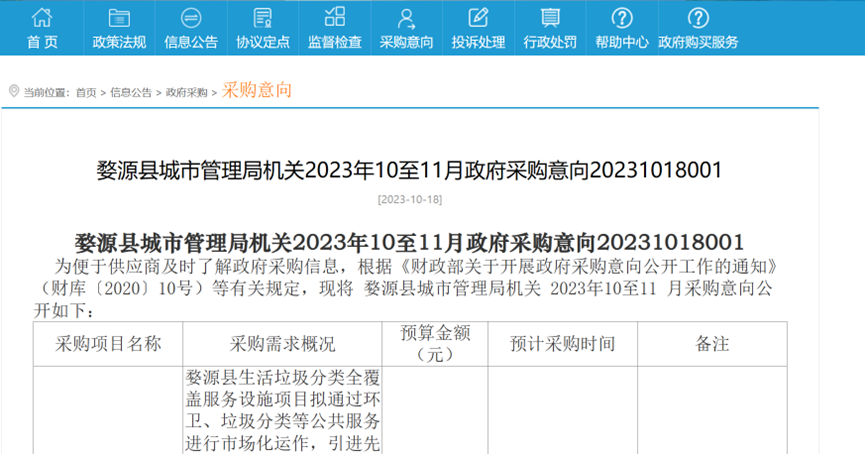Click the 备注 table header

tap(712, 344)
